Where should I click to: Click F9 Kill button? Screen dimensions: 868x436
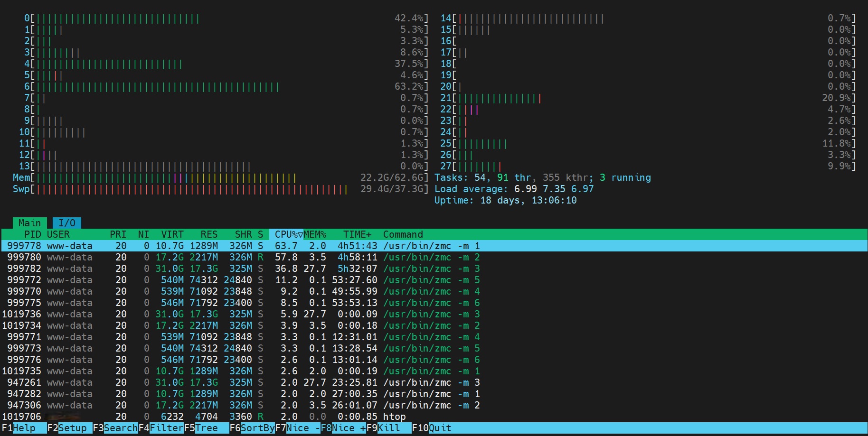[389, 428]
